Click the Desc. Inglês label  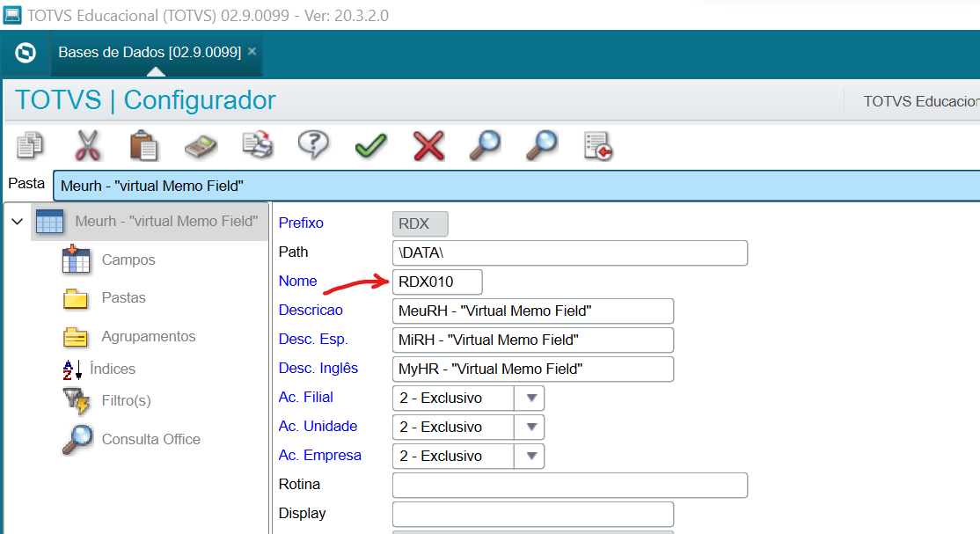tap(318, 369)
